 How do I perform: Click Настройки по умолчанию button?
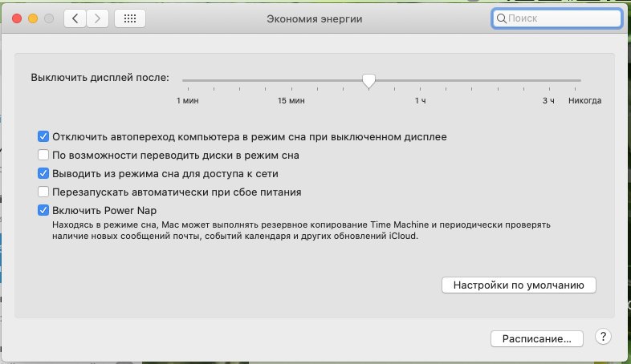[x=519, y=285]
